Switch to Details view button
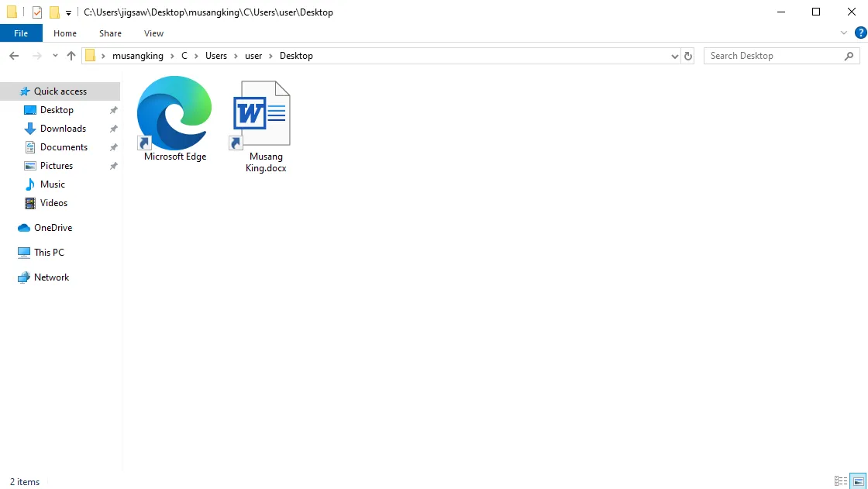 coord(841,481)
